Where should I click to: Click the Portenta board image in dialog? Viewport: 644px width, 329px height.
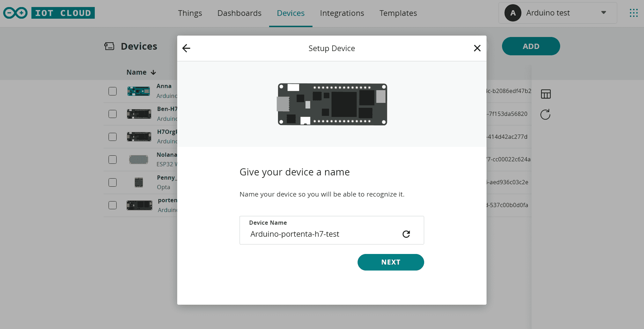(x=332, y=104)
